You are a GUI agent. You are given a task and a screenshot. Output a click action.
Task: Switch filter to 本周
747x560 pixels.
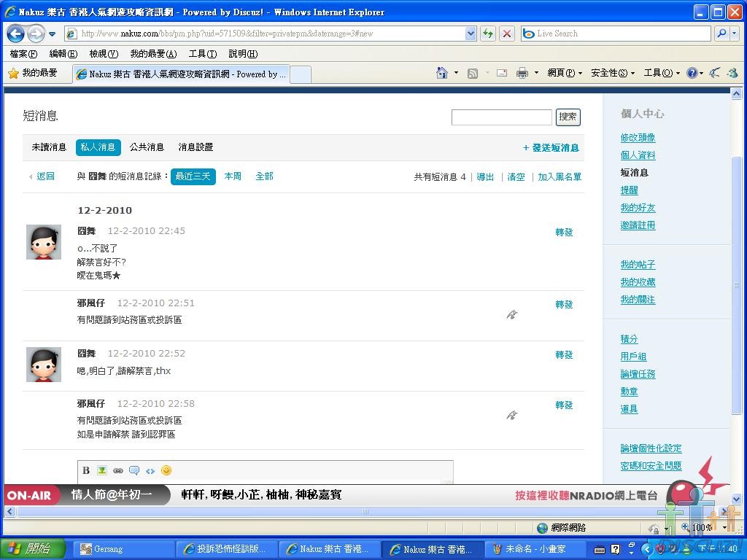click(x=233, y=176)
